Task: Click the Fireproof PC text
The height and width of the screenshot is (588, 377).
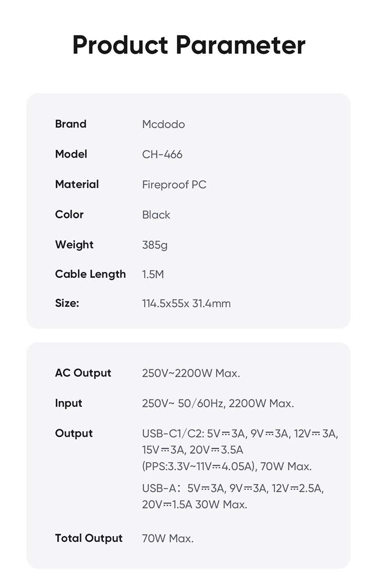Action: [174, 185]
